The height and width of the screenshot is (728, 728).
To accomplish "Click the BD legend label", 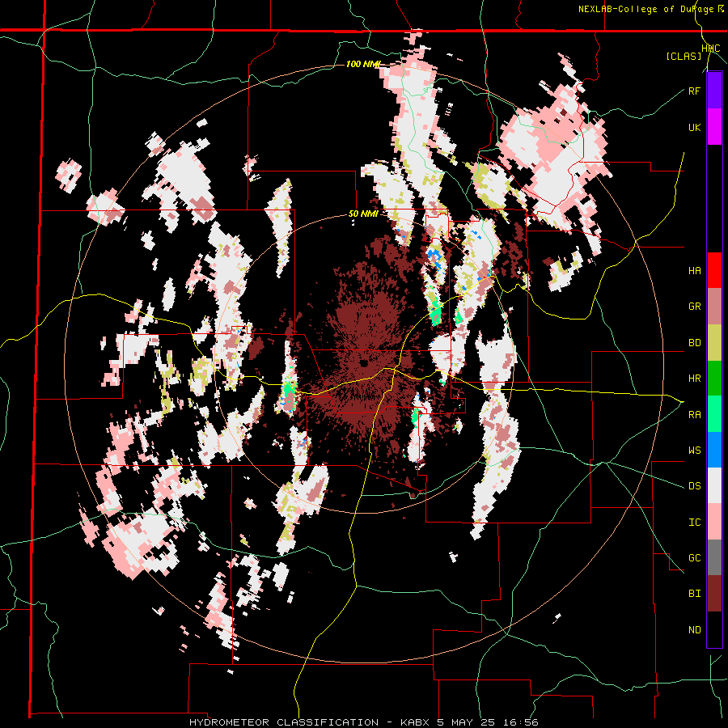I will pyautogui.click(x=695, y=343).
